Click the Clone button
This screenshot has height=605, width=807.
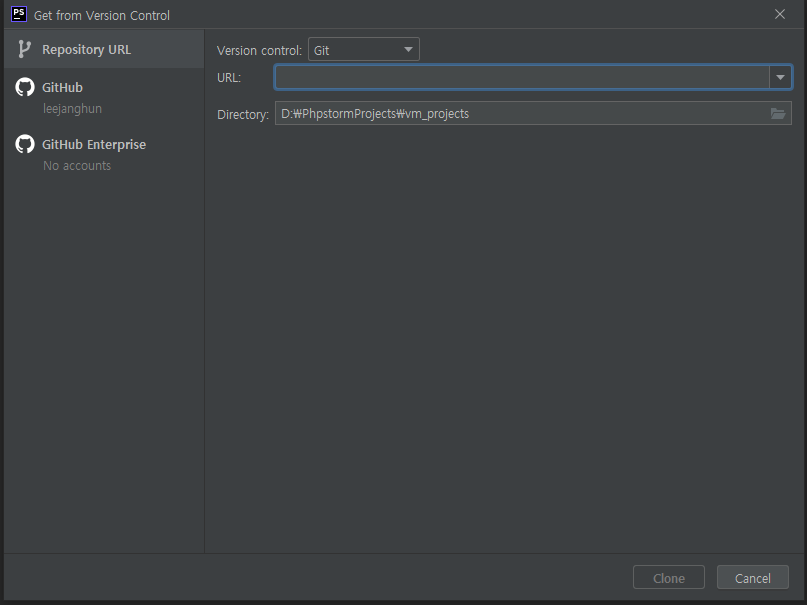click(669, 578)
